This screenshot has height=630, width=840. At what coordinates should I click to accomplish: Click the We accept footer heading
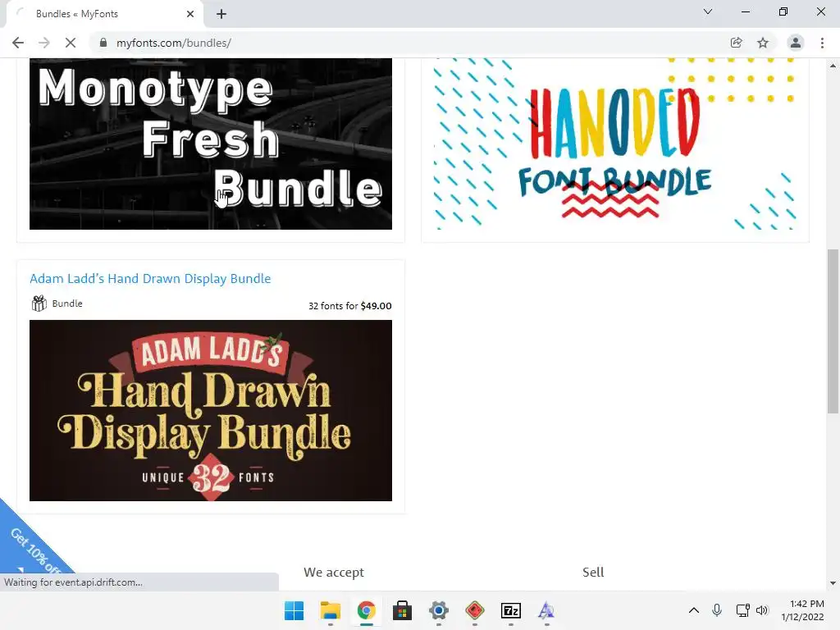point(334,572)
